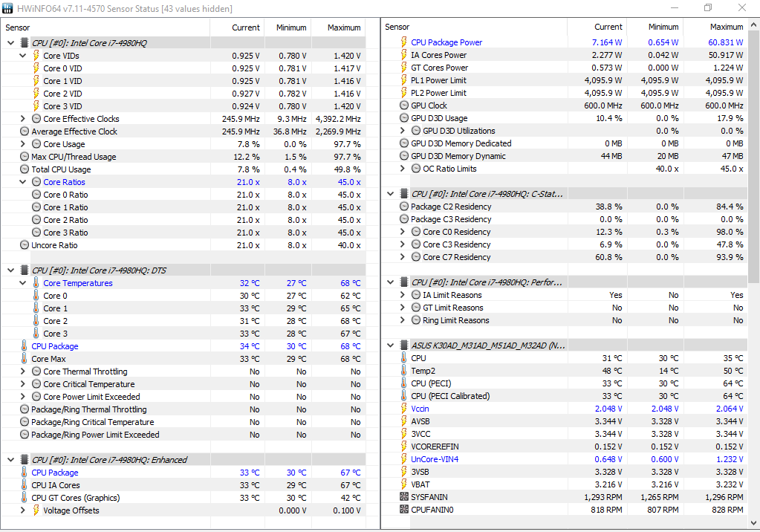Select the Total CPU Usage row
Screen dimensions: 760x532
tap(61, 169)
